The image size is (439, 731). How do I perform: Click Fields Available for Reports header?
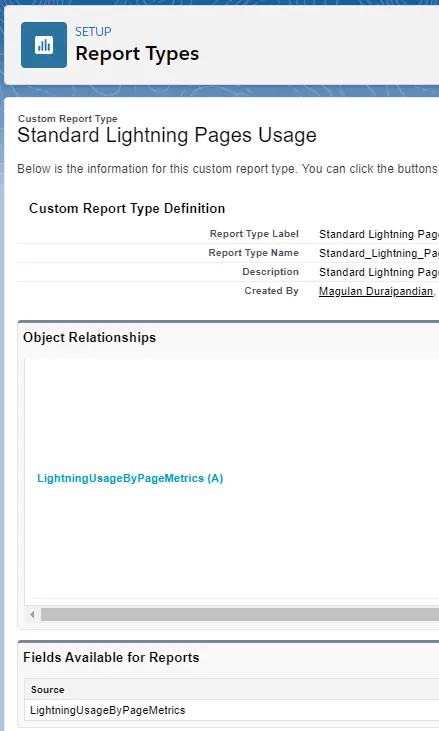(x=111, y=657)
